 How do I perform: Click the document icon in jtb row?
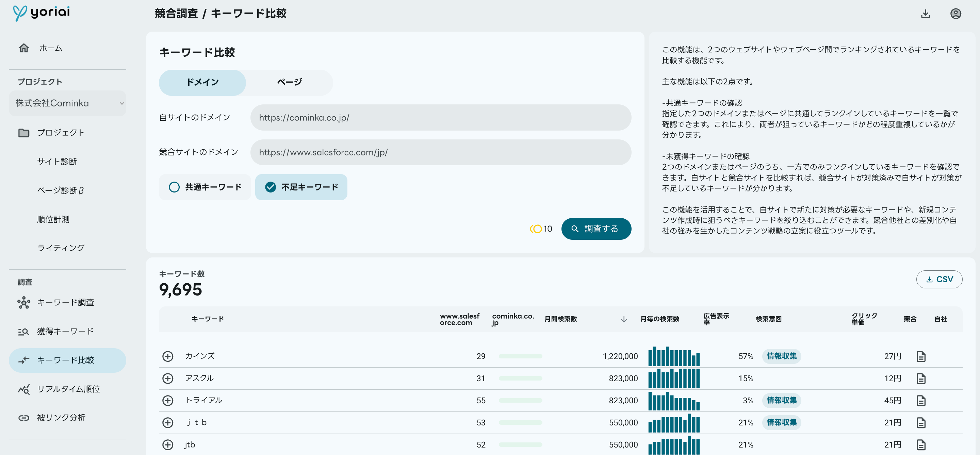point(921,444)
